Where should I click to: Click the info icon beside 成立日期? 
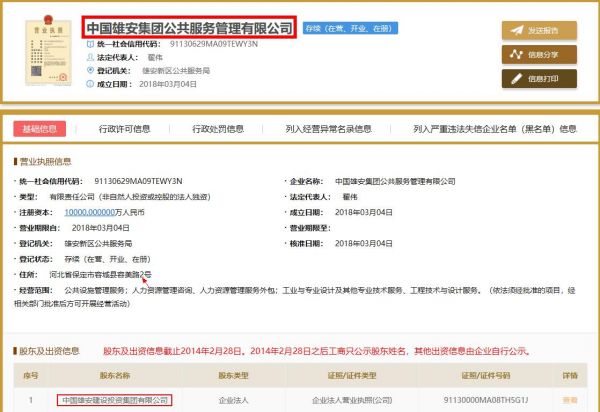pos(90,84)
